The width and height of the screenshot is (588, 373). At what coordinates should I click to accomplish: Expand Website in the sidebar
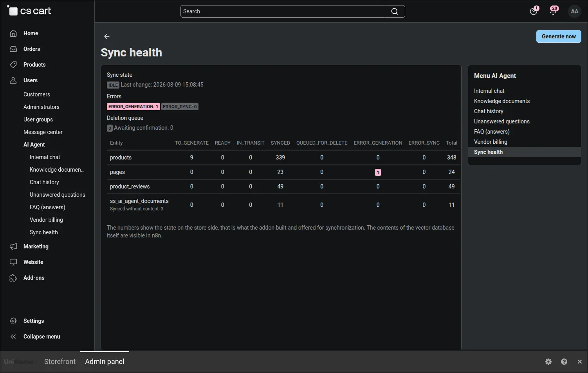tap(33, 262)
